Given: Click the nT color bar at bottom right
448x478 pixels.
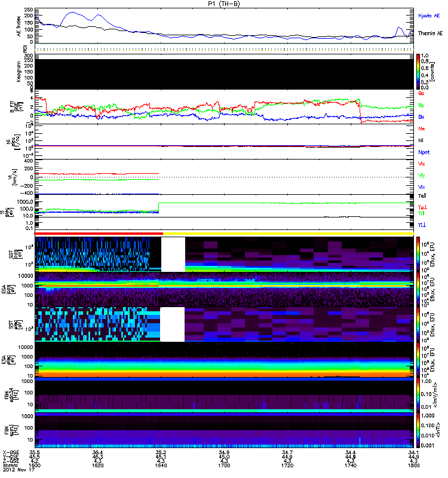Looking at the screenshot, I should pos(418,430).
